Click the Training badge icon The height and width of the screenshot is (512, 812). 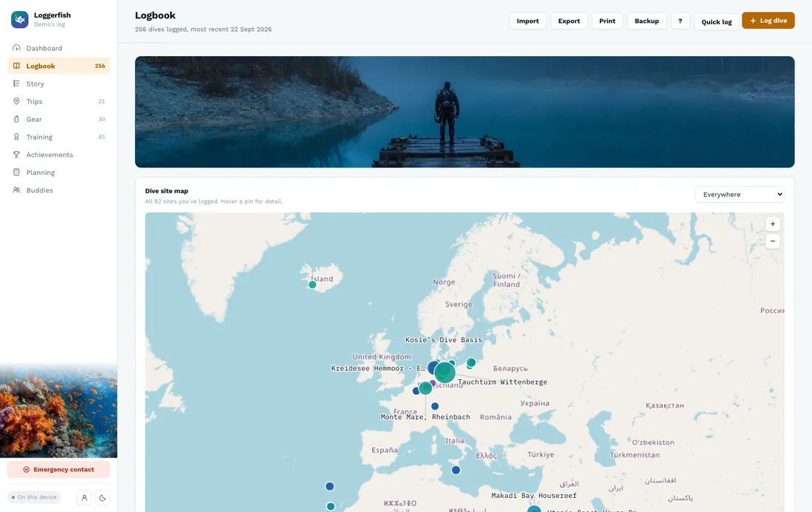point(16,136)
